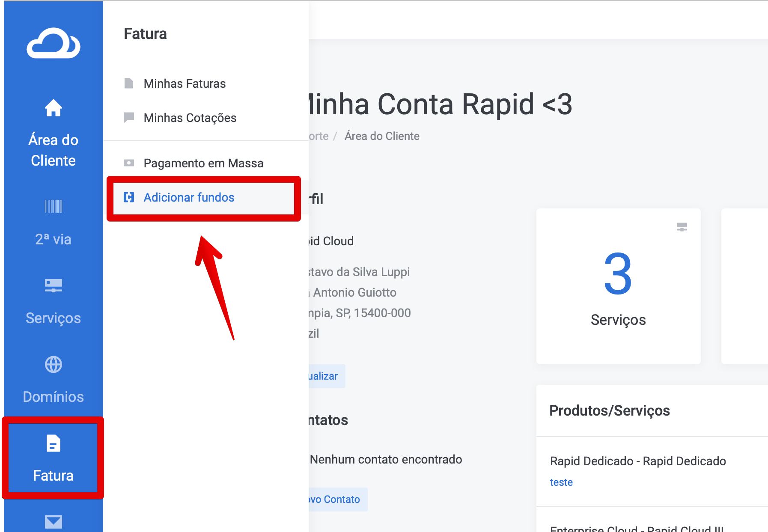Click the 15400-000 address line
Screen dimensions: 768x532
coord(360,313)
